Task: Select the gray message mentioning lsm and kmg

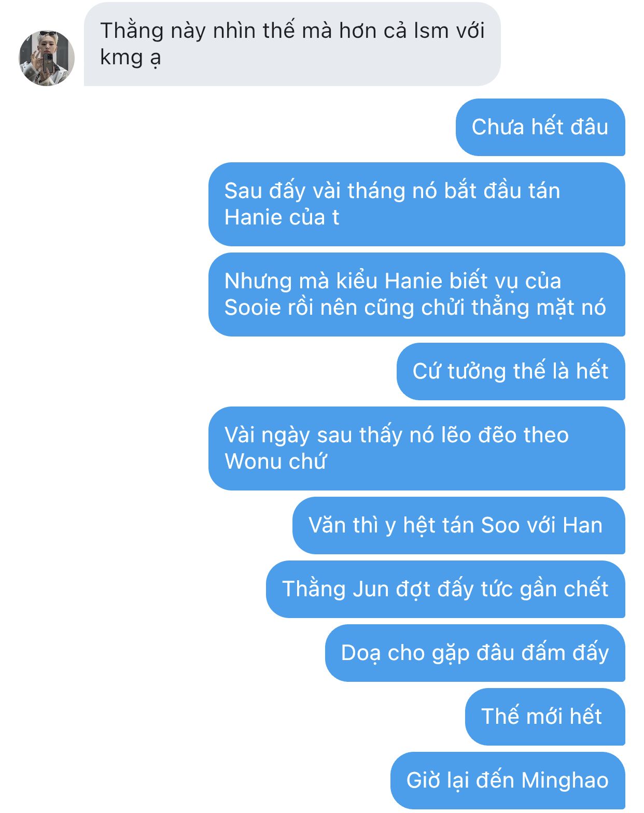Action: pos(292,44)
